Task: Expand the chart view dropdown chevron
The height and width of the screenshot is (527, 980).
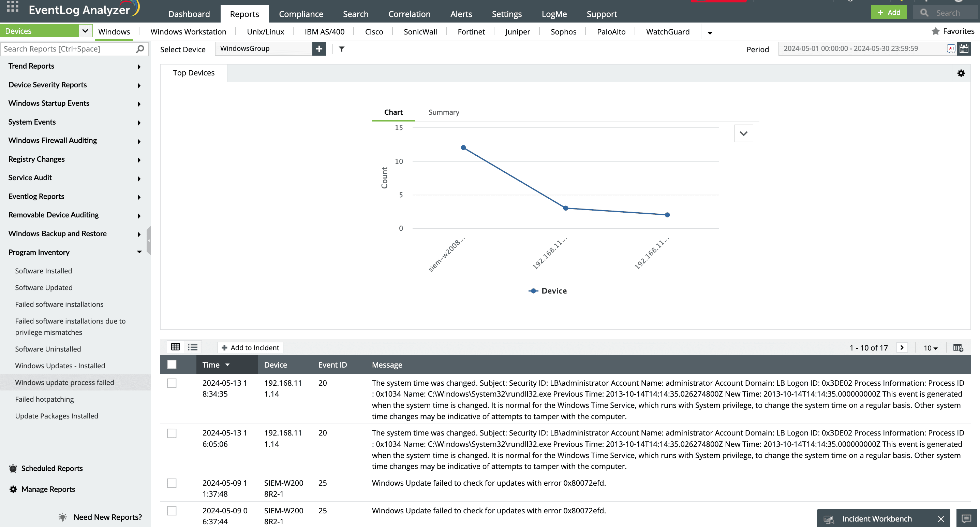Action: (x=743, y=134)
